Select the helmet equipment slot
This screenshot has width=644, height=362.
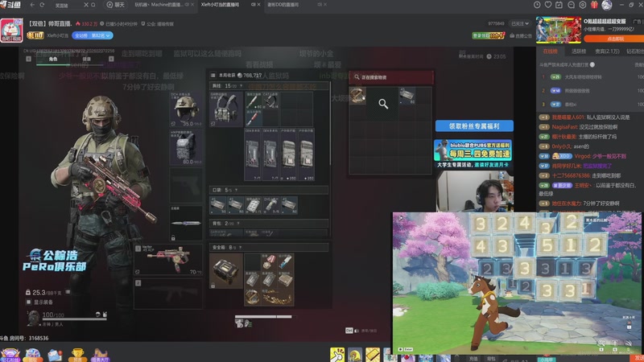pyautogui.click(x=186, y=109)
